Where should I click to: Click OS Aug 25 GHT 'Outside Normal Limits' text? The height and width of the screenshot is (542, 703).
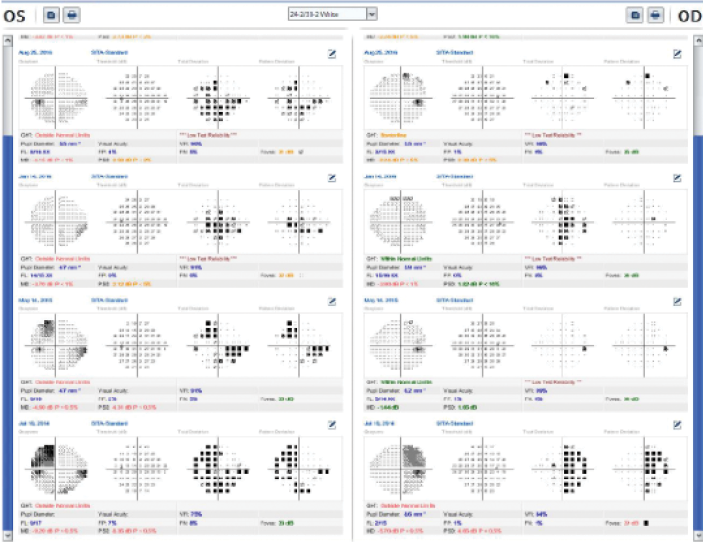(62, 135)
